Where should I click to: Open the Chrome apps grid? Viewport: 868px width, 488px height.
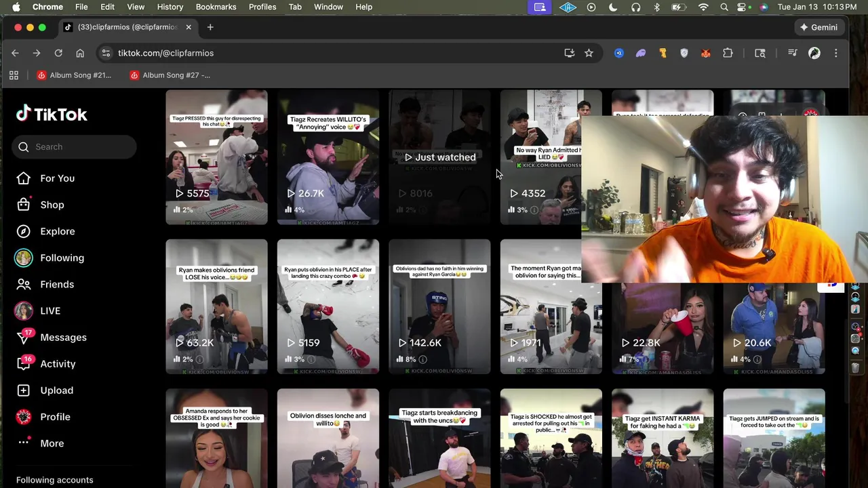(x=14, y=75)
